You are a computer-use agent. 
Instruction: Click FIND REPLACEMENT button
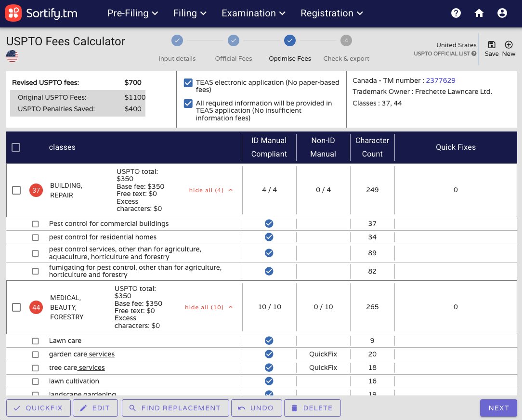pyautogui.click(x=175, y=408)
